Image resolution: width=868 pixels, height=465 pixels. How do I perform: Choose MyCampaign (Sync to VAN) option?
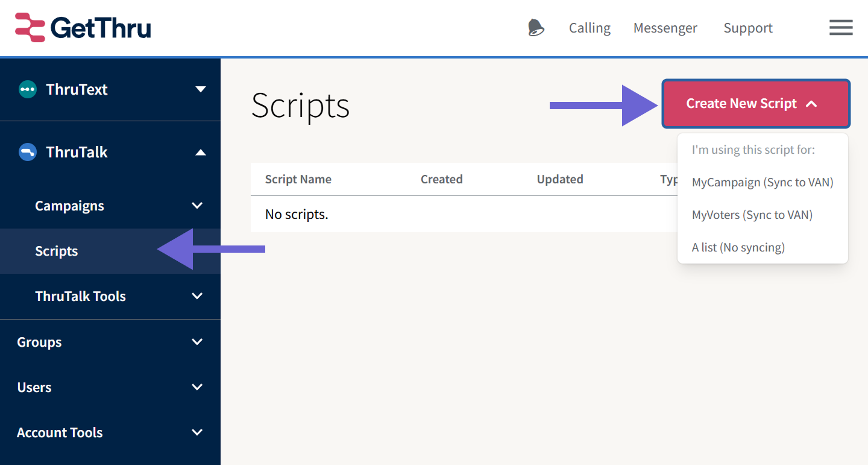click(763, 182)
